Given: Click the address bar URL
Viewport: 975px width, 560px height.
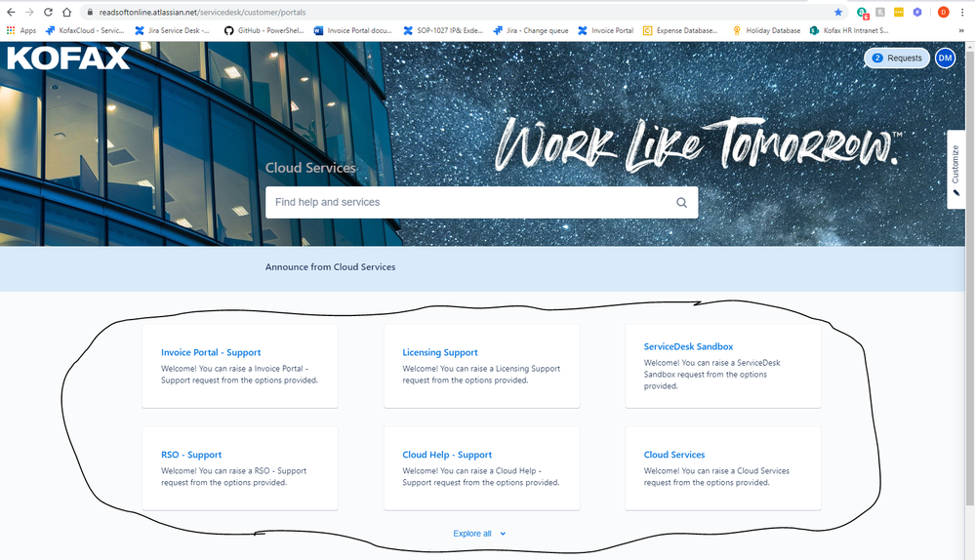Looking at the screenshot, I should (x=202, y=12).
